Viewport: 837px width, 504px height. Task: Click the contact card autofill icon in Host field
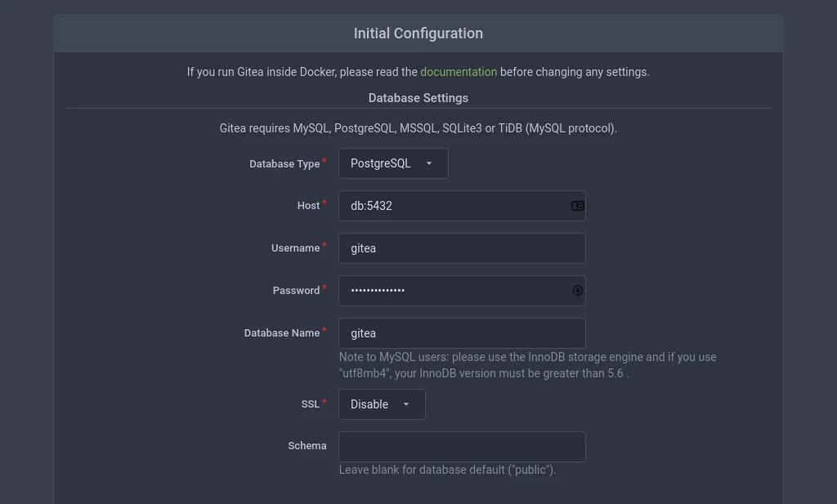(x=578, y=206)
